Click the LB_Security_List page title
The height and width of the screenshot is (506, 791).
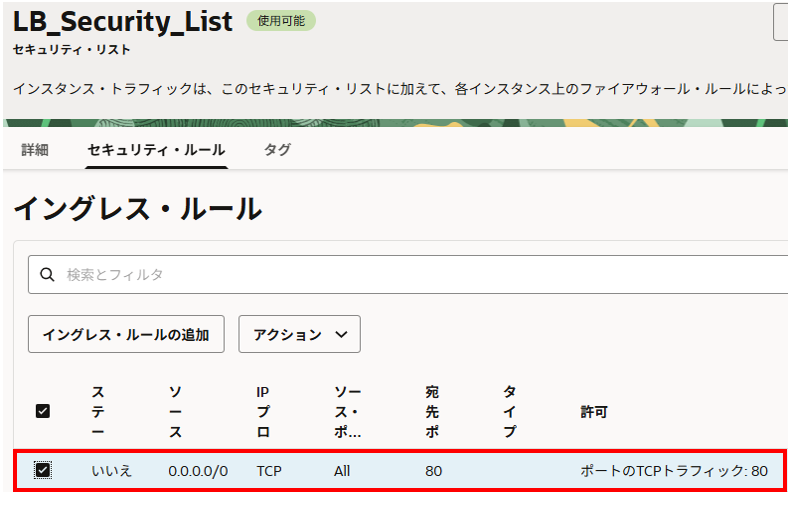pos(122,21)
